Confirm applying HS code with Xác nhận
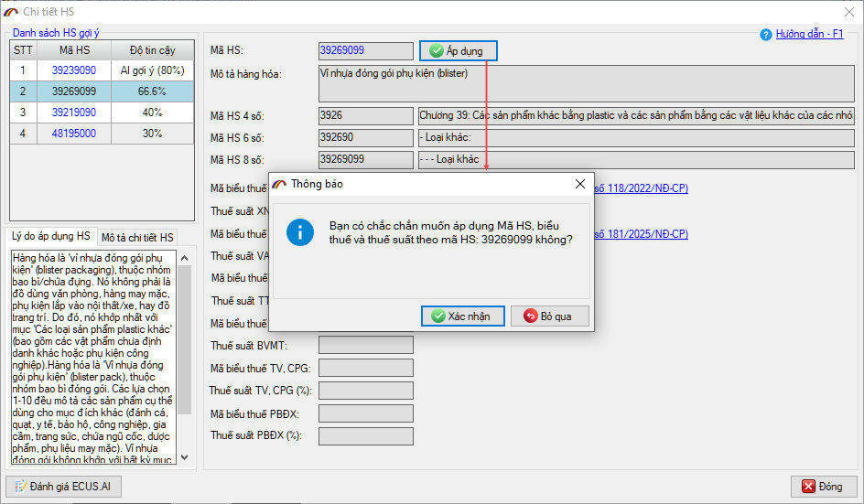The width and height of the screenshot is (864, 504). tap(461, 316)
